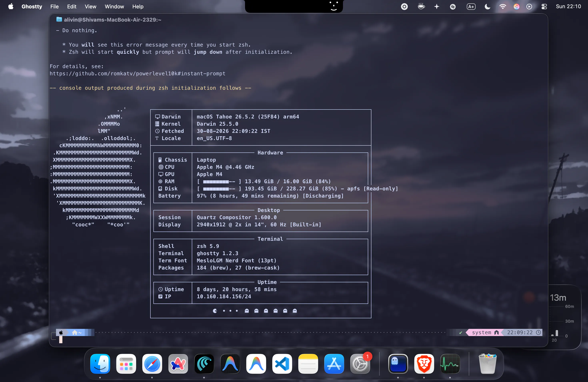The height and width of the screenshot is (382, 588).
Task: Open the View menu
Action: click(x=90, y=6)
